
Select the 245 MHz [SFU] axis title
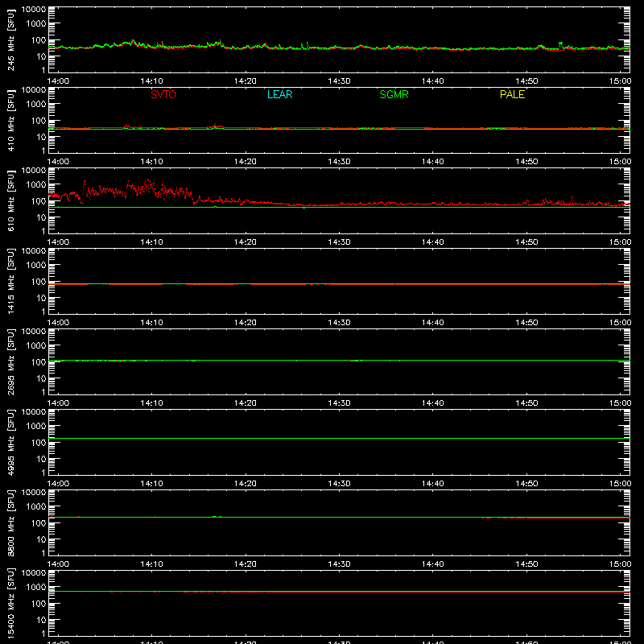(10, 40)
